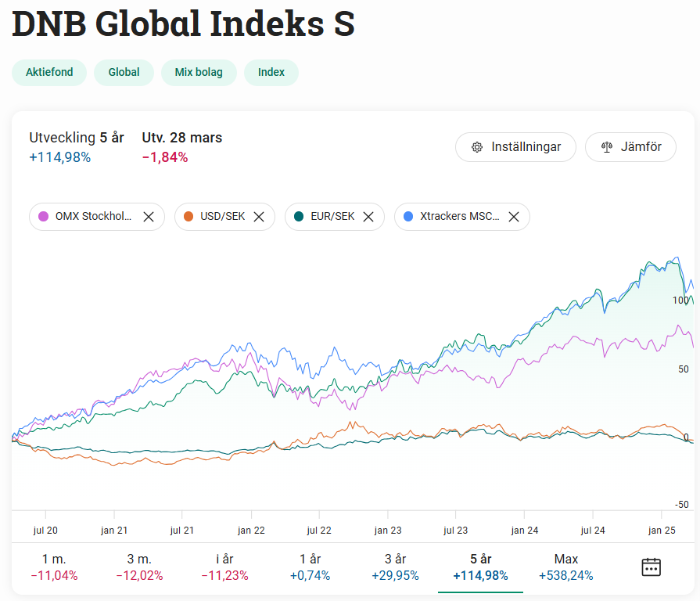Select the 1 m. time period

(x=55, y=567)
